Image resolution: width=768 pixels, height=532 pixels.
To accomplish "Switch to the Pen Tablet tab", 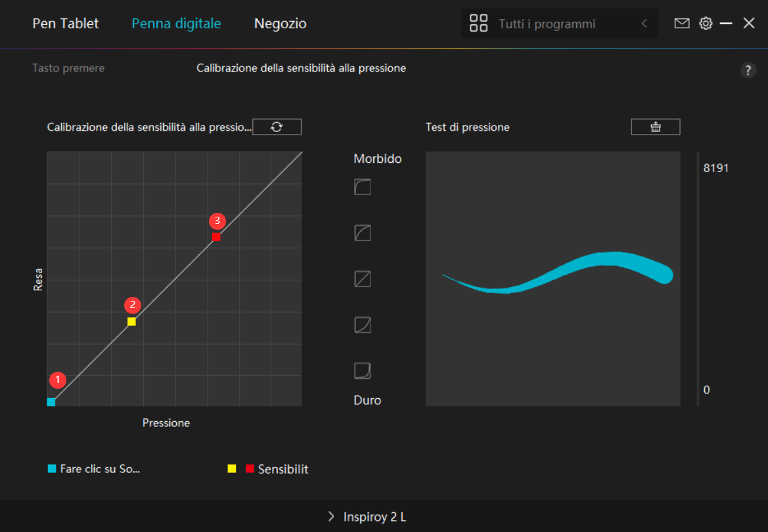I will (65, 23).
